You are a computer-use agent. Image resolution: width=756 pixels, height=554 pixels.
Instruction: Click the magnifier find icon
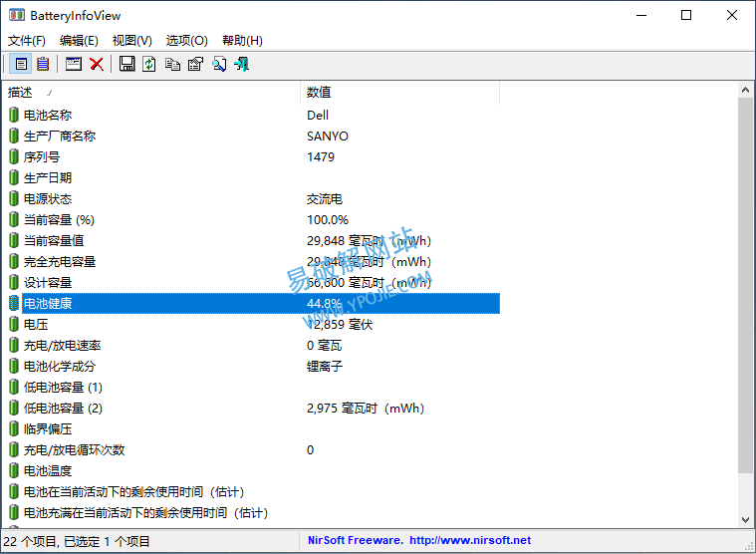(218, 64)
